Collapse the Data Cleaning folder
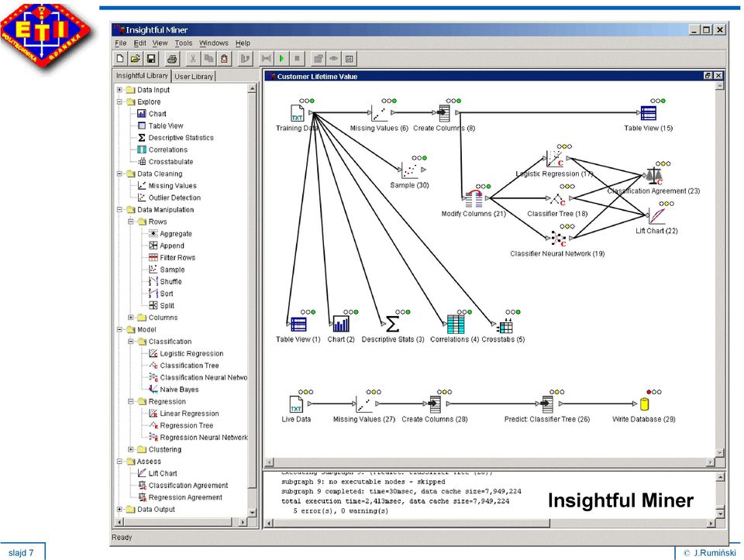Viewport: 744px width, 560px height. (119, 173)
